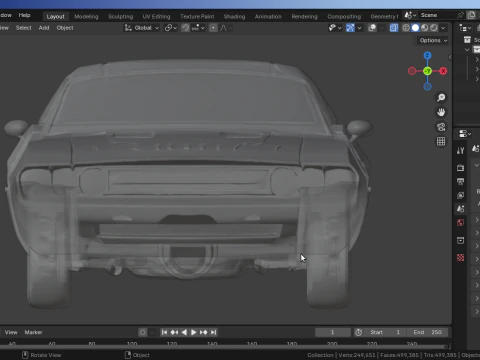Viewport: 480px width, 360px height.
Task: Open the timeline View menu
Action: pos(11,332)
